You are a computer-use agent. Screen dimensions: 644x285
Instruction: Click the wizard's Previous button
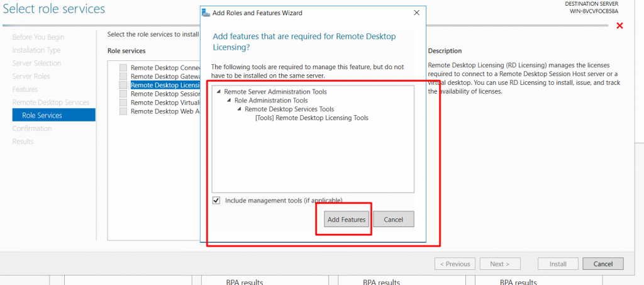pyautogui.click(x=455, y=264)
